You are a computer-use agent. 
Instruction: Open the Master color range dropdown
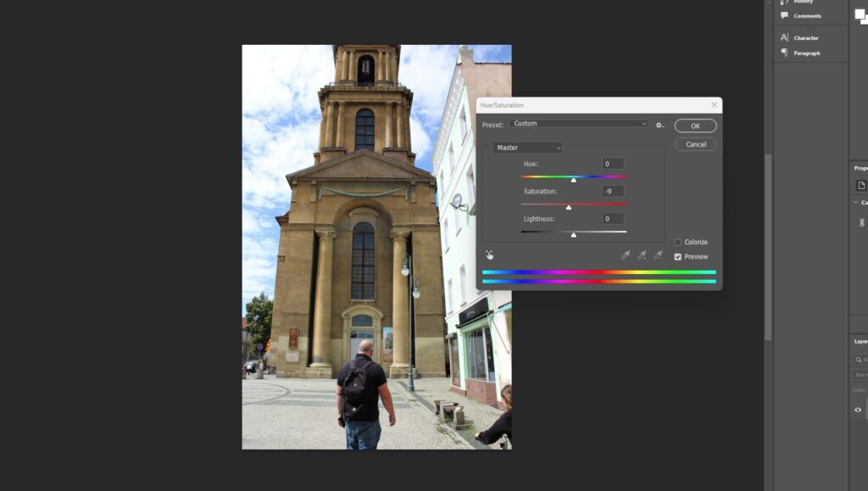click(x=527, y=148)
